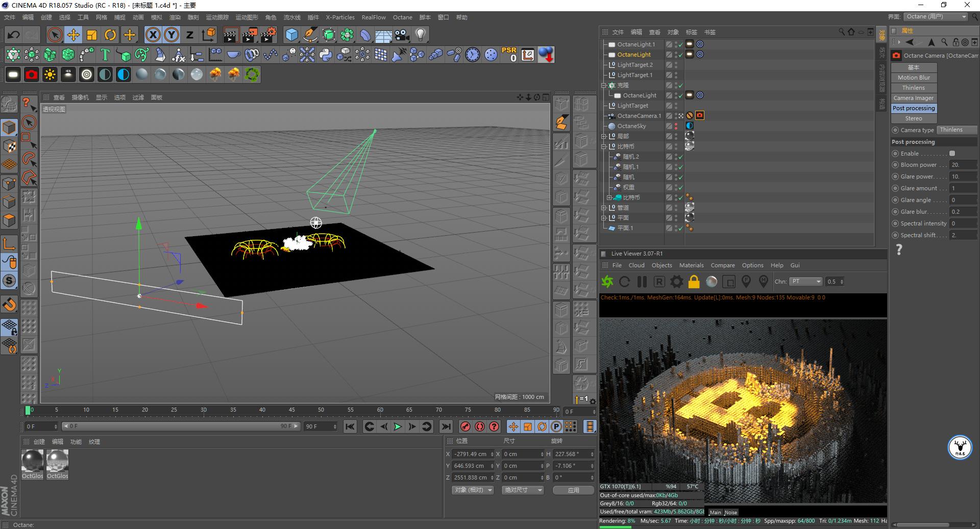Viewport: 980px width, 529px height.
Task: Click the 应用 apply button
Action: [x=573, y=490]
